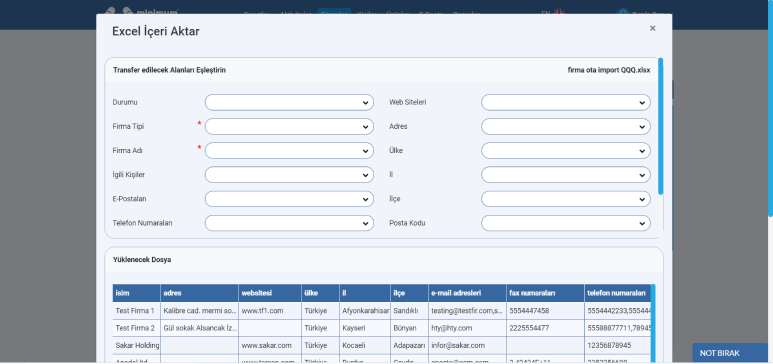Click the www.sakar.com cell
The width and height of the screenshot is (773, 364).
[x=270, y=345]
